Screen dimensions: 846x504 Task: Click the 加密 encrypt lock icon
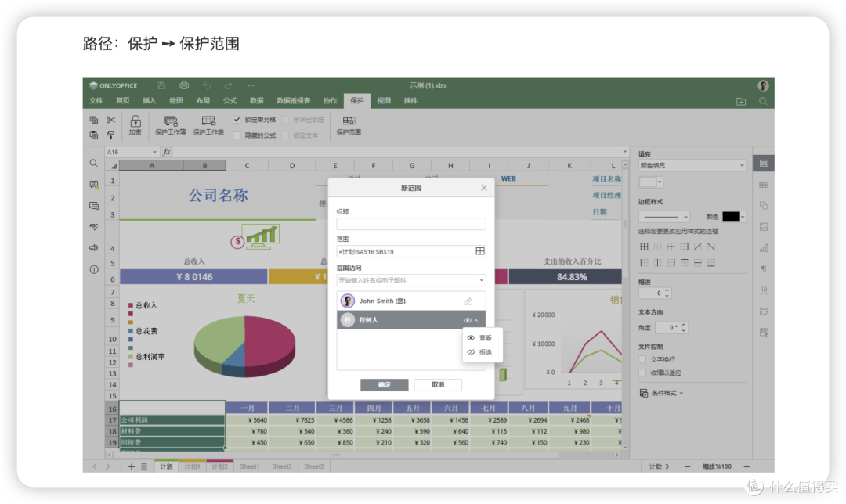pos(136,121)
